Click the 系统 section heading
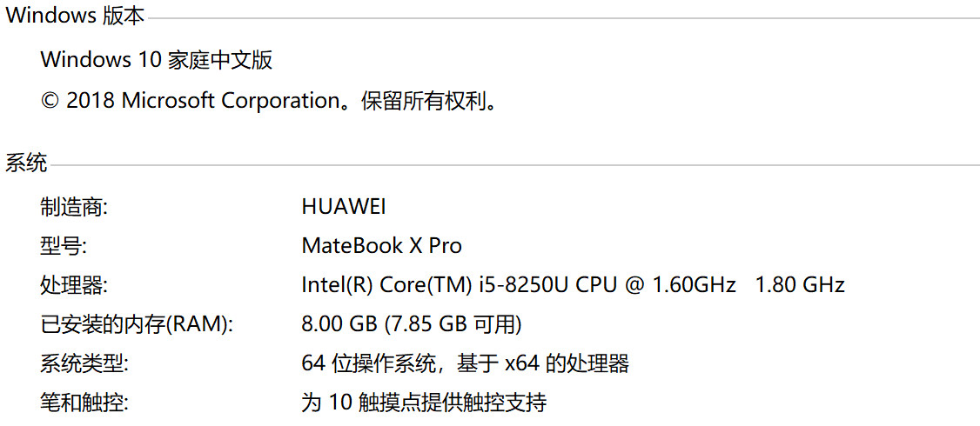Image resolution: width=980 pixels, height=426 pixels. (26, 163)
